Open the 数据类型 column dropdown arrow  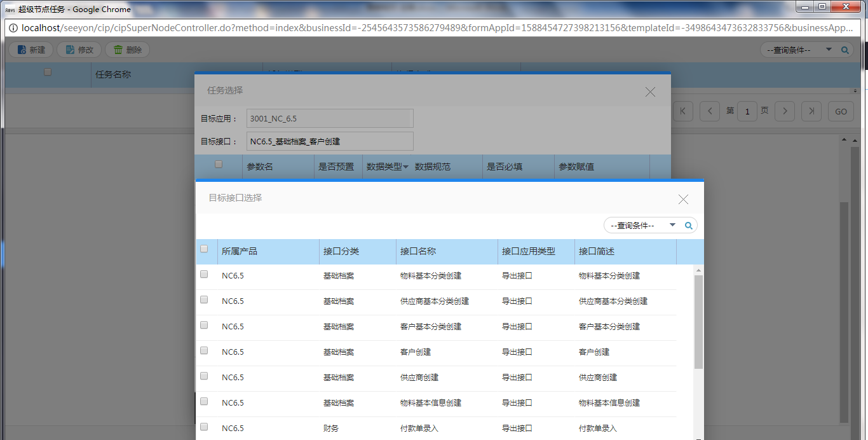[x=405, y=167]
